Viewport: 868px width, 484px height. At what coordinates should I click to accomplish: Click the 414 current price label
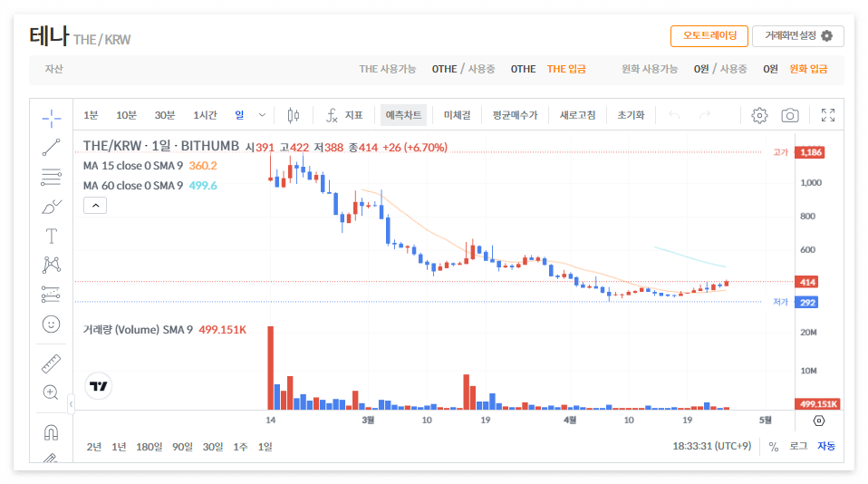tap(806, 282)
